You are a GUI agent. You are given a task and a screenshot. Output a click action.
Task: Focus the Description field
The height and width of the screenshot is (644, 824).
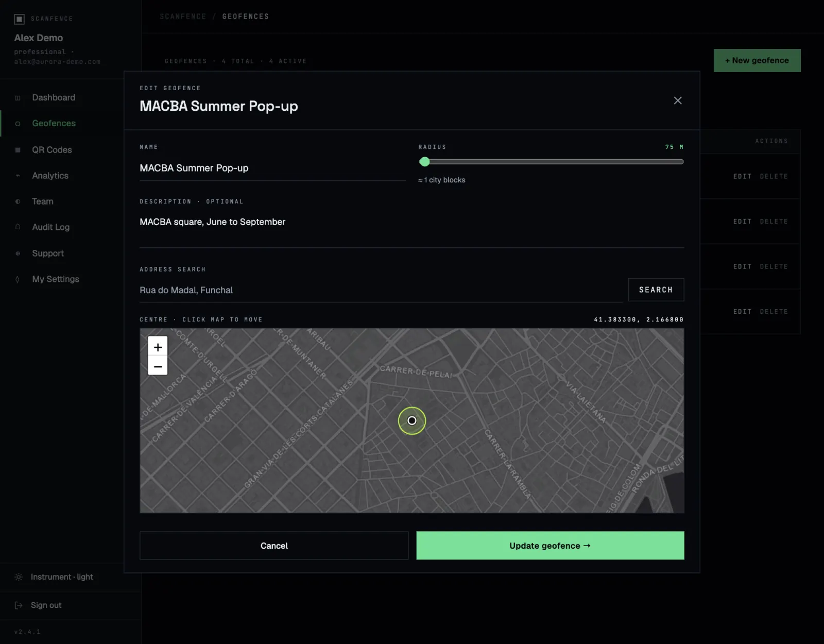tap(412, 229)
